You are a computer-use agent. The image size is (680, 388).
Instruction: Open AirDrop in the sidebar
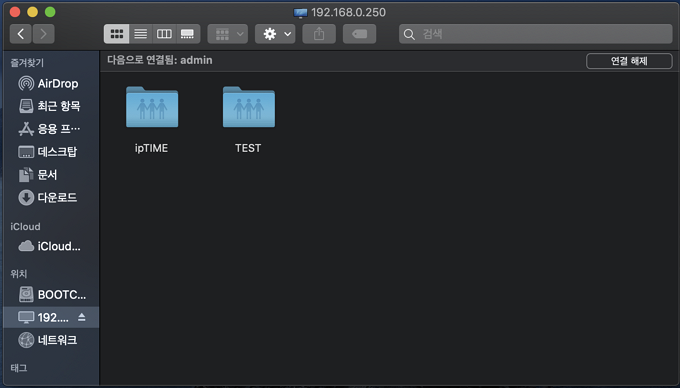pyautogui.click(x=51, y=83)
